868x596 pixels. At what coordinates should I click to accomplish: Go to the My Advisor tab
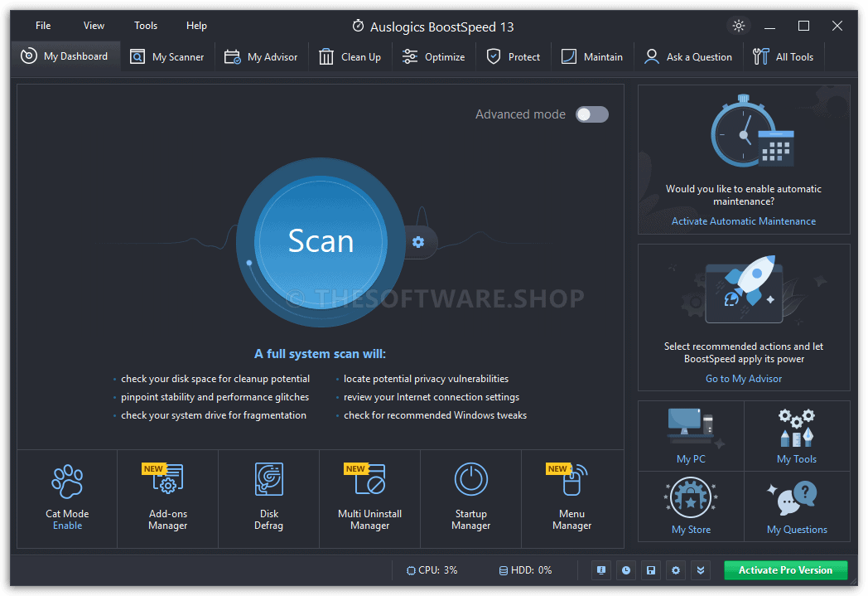pyautogui.click(x=261, y=56)
